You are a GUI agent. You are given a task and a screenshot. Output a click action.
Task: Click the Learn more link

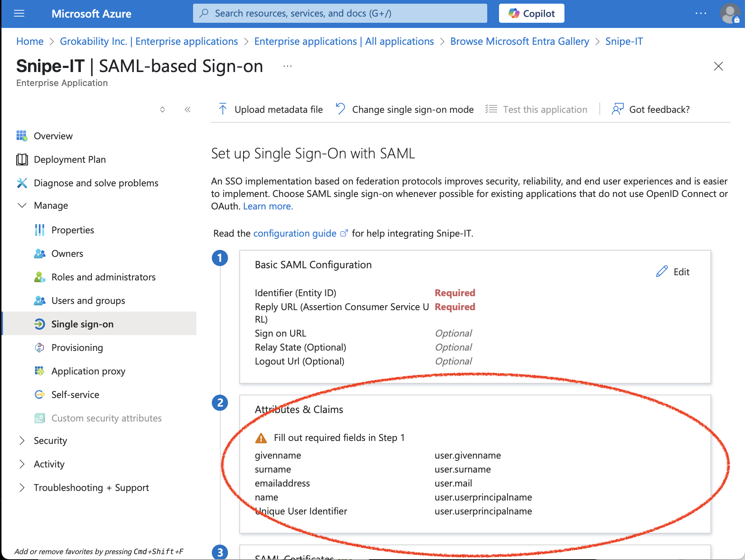(268, 206)
